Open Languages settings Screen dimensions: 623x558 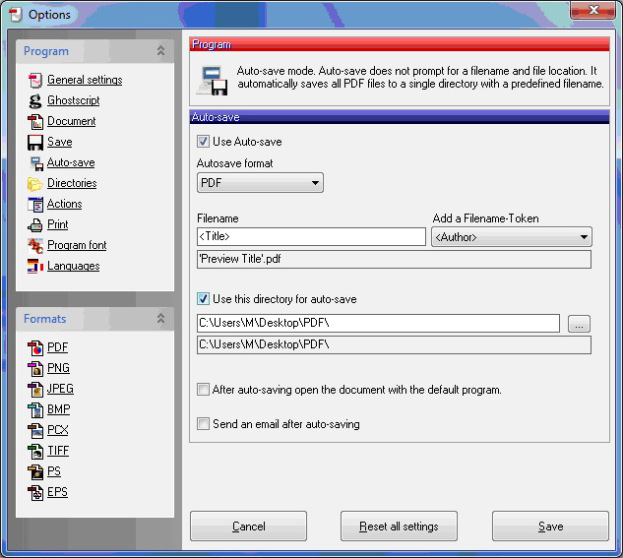pyautogui.click(x=74, y=266)
